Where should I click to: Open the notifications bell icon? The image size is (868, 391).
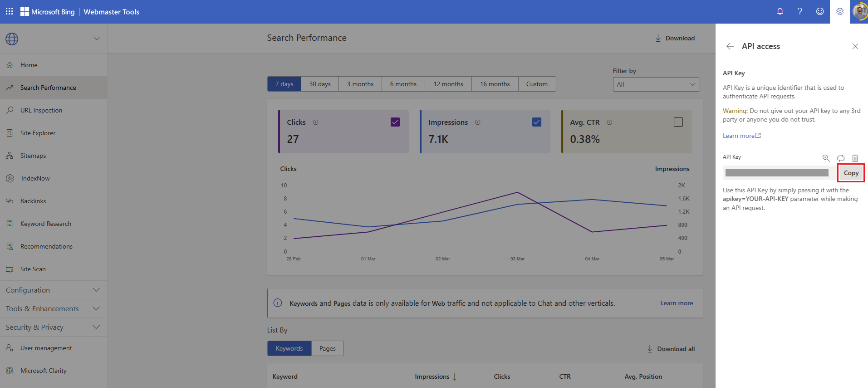pos(780,11)
